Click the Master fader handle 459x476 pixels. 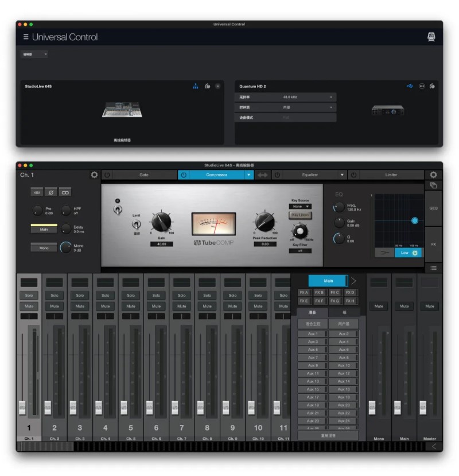pos(423,408)
